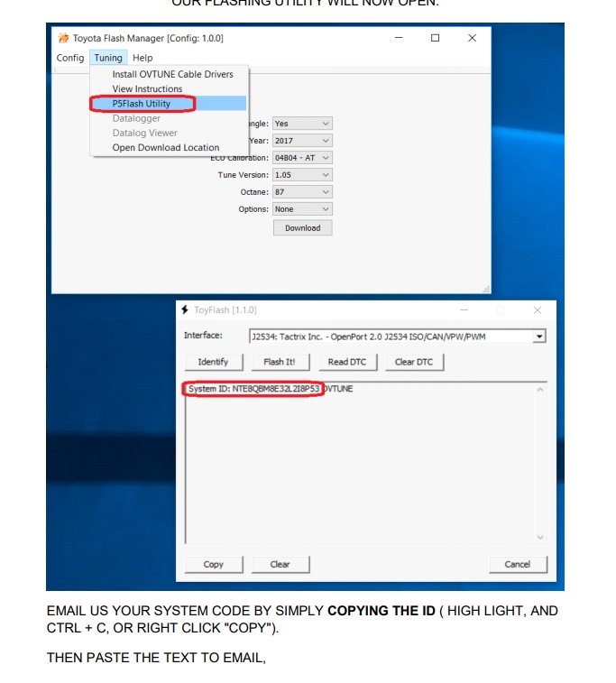Close the Toyota Flash Manager window
Screen dimensions: 616x683
point(472,38)
